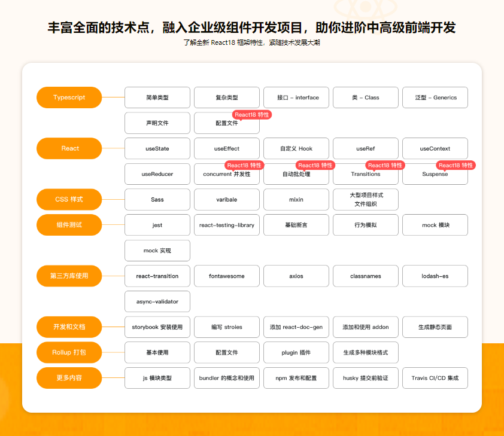Click the axios library card
Screen dimensions: 504x436
coord(296,276)
